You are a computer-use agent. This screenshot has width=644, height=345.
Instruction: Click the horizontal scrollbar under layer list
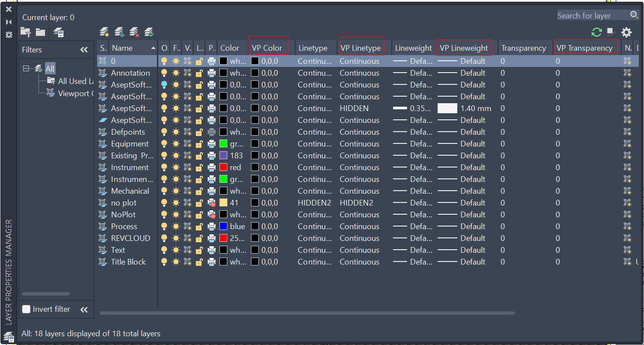pyautogui.click(x=307, y=313)
